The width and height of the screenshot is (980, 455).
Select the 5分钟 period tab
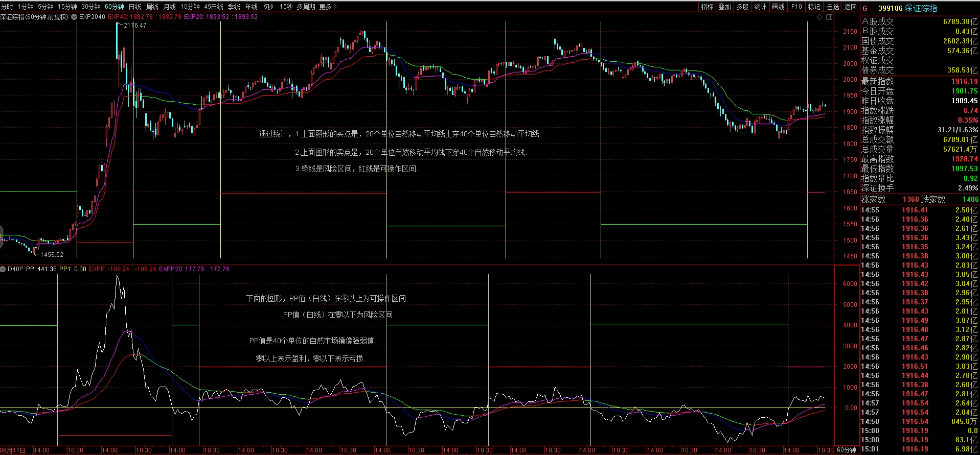pos(45,7)
